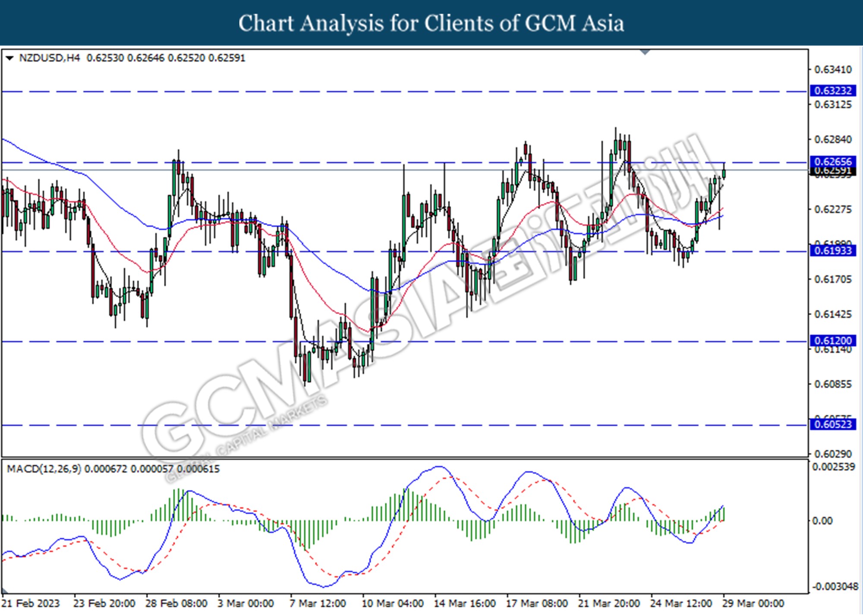
Task: Click the 0.63410 price scale value
Action: coord(833,69)
